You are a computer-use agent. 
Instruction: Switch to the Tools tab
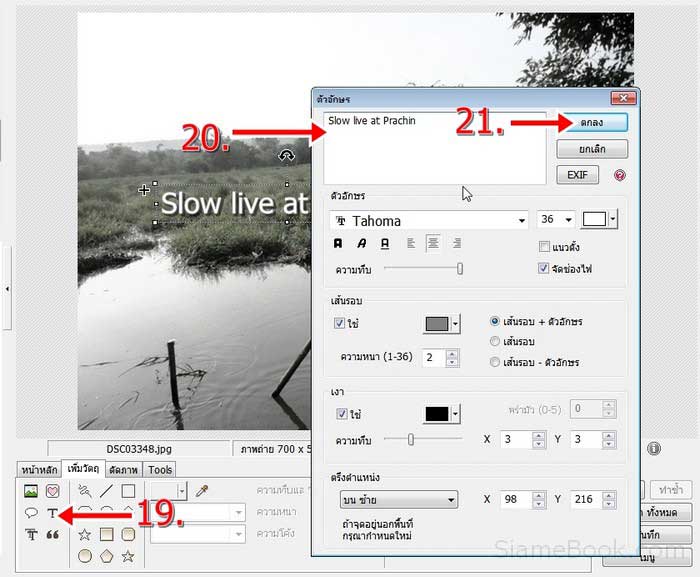pyautogui.click(x=160, y=470)
